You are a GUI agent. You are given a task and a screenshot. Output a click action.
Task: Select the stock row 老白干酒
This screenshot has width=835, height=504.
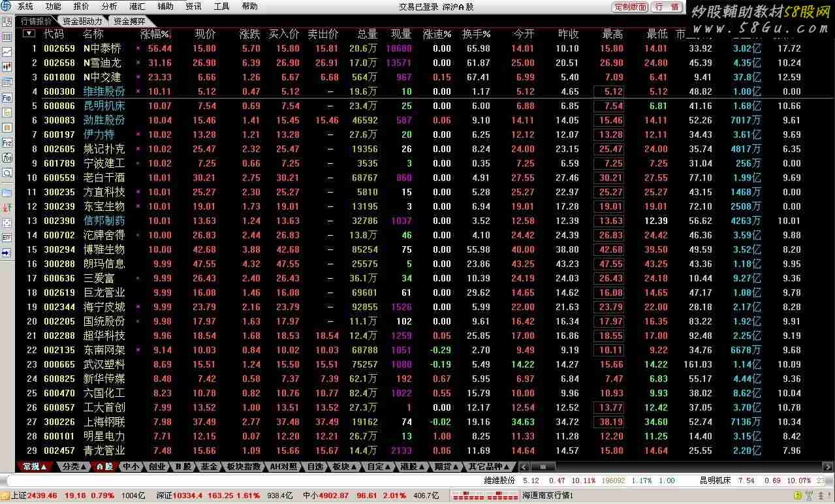(424, 178)
